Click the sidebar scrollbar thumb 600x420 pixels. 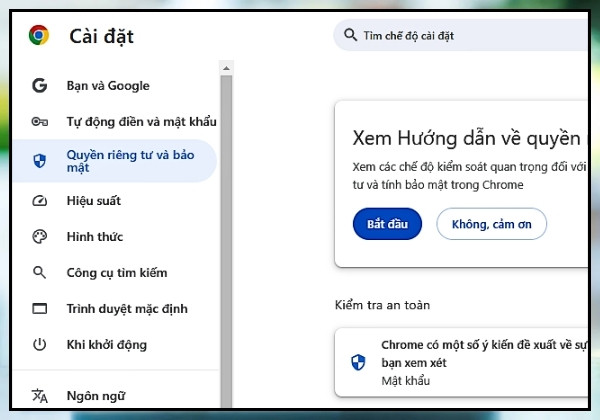coord(226,241)
